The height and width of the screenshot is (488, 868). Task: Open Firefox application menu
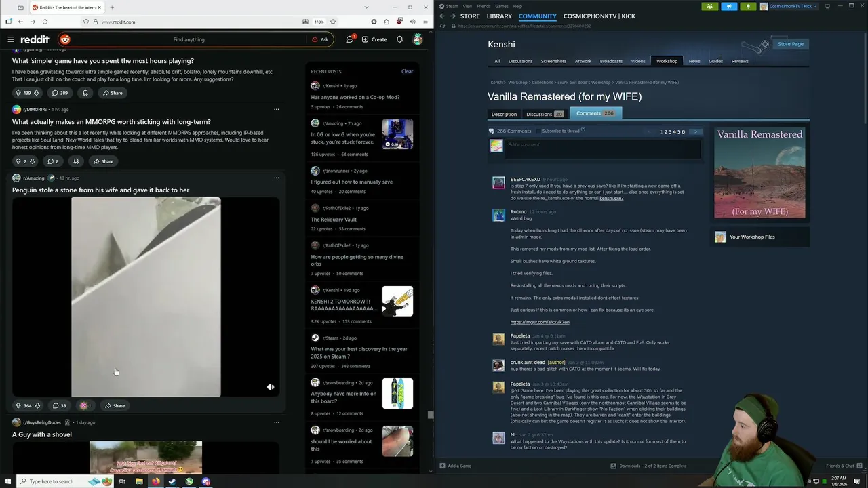(424, 22)
